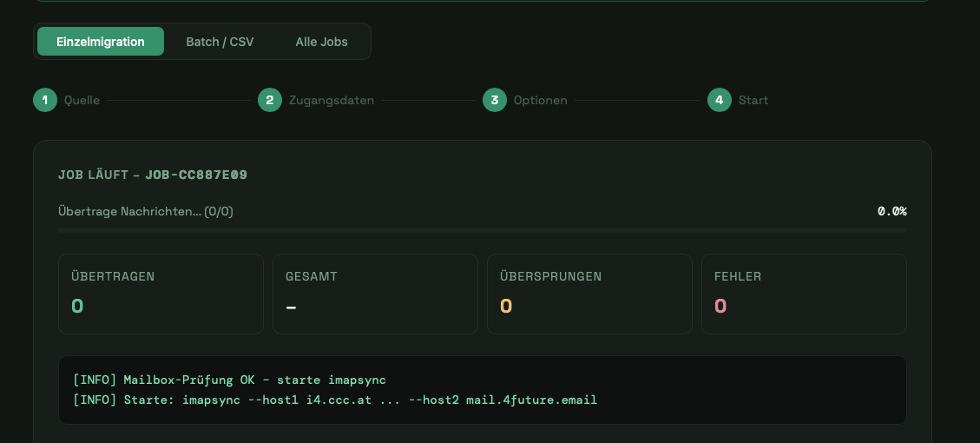The width and height of the screenshot is (980, 443).
Task: Show the Alle Jobs tab
Action: pyautogui.click(x=321, y=42)
